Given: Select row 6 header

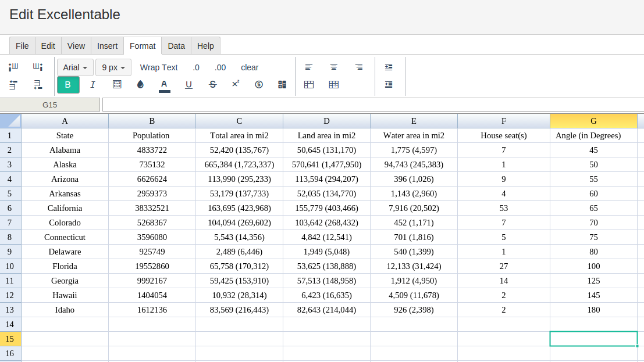Looking at the screenshot, I should coord(10,208).
